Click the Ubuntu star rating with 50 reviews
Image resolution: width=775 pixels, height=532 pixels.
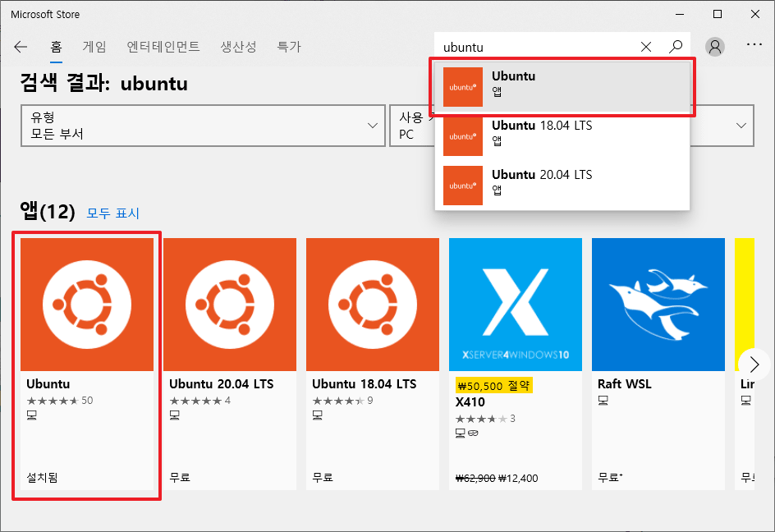tap(60, 401)
